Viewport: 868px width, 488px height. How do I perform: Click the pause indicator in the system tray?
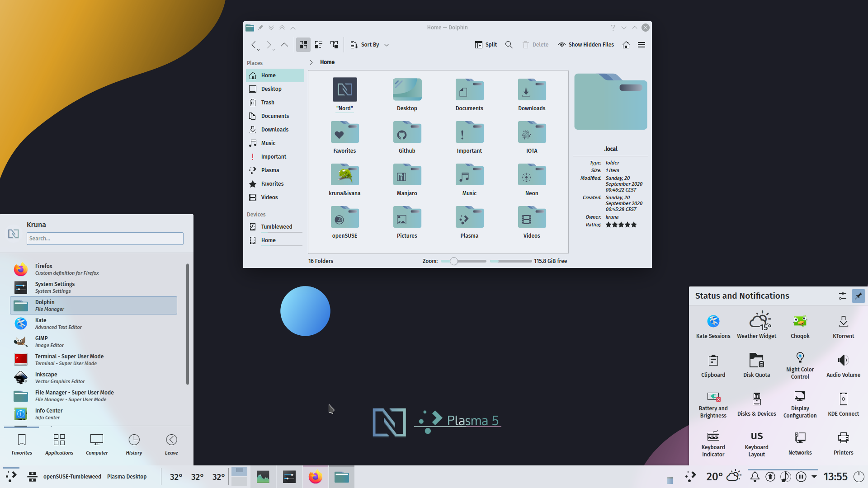(x=801, y=477)
